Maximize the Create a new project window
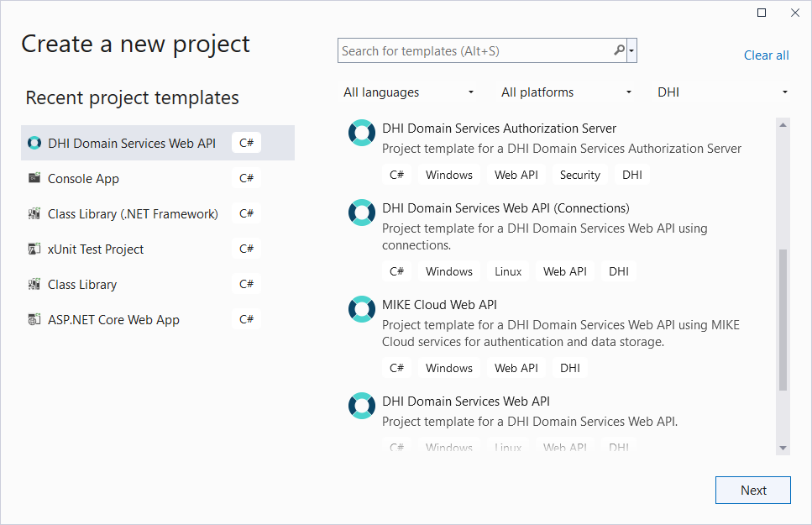Viewport: 812px width, 525px height. [762, 13]
